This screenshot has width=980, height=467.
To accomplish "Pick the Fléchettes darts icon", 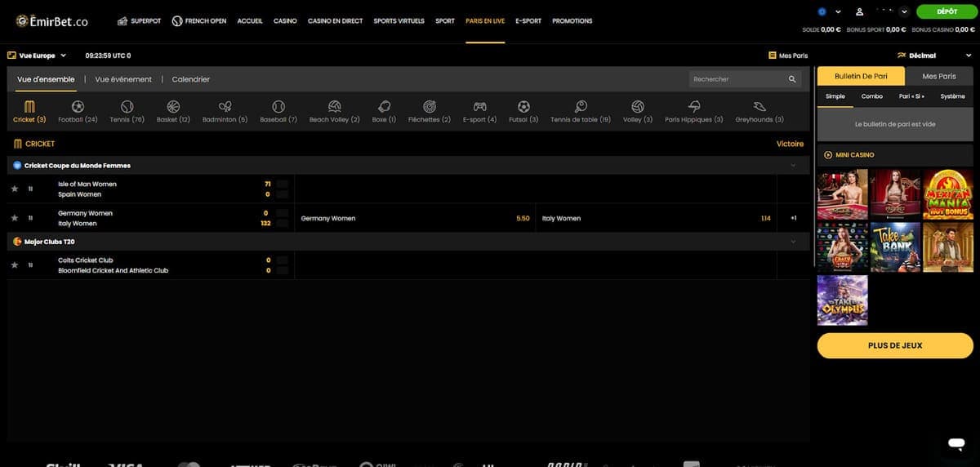I will click(430, 107).
